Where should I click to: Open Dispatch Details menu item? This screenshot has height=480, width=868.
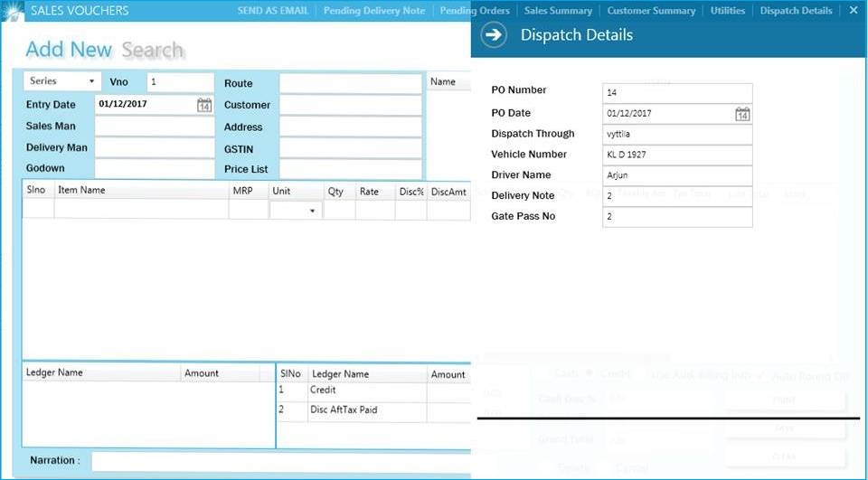point(796,11)
